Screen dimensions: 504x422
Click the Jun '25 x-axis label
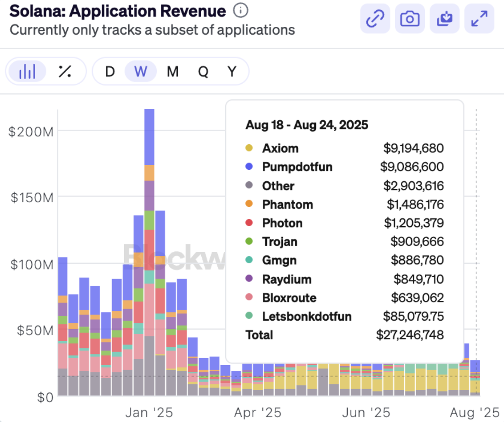point(366,413)
